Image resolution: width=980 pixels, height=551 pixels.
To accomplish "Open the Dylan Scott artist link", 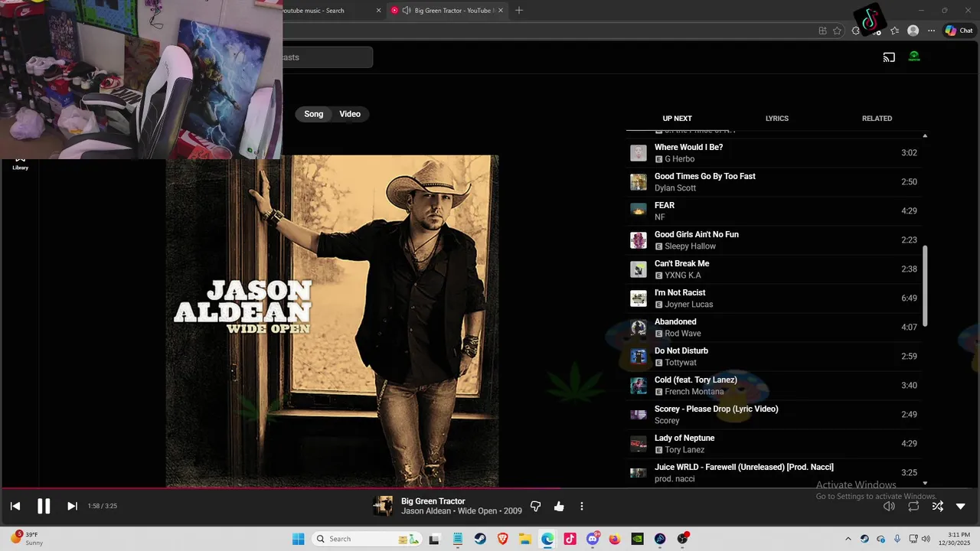I will click(675, 188).
